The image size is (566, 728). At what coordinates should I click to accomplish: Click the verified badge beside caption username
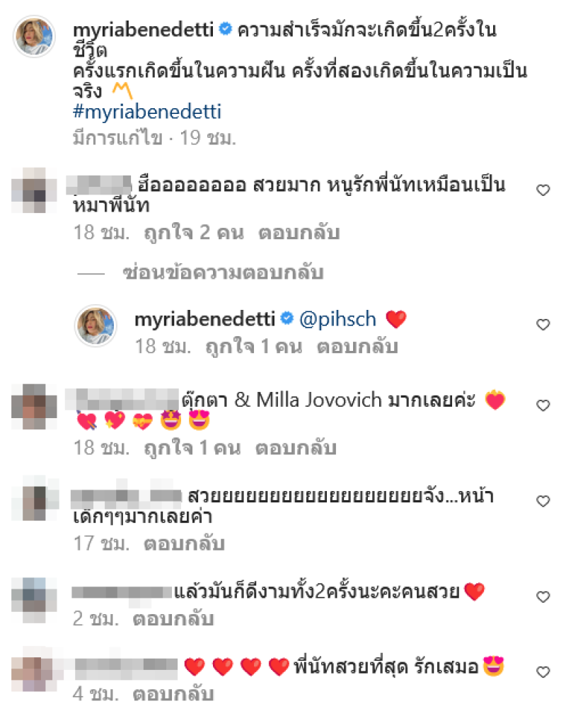coord(225,30)
